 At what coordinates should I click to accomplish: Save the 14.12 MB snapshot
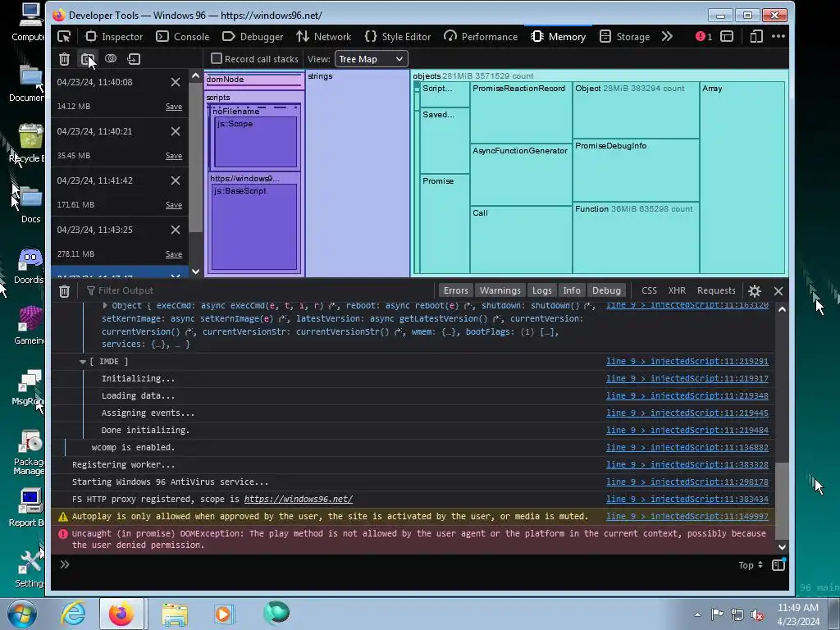tap(174, 107)
